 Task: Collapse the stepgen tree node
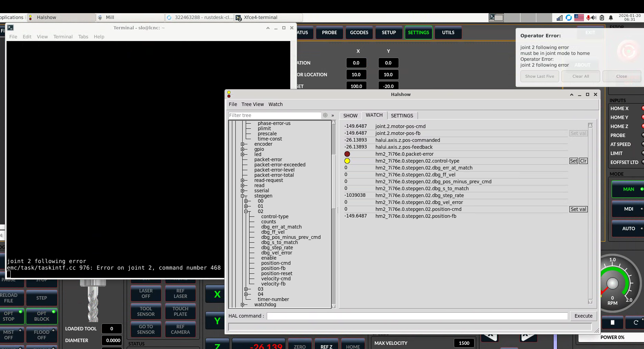click(243, 196)
